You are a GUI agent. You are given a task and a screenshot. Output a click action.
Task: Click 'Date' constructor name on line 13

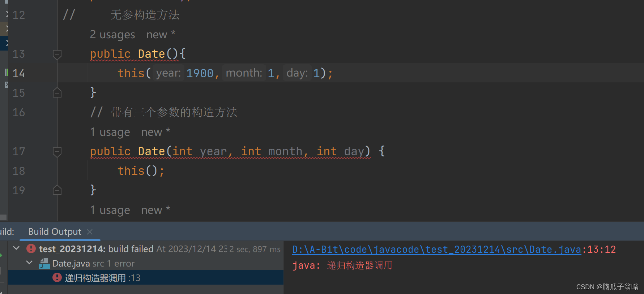click(152, 54)
